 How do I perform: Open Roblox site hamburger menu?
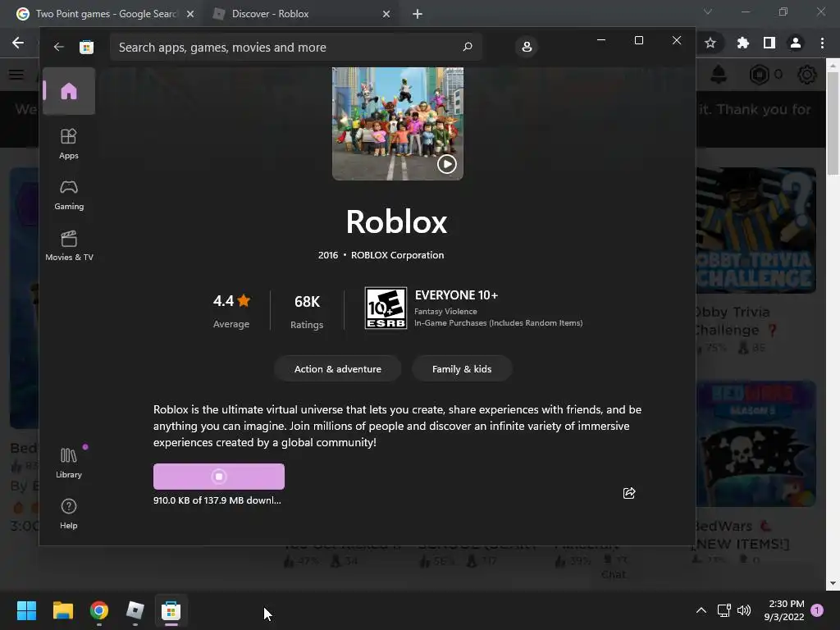[x=16, y=75]
